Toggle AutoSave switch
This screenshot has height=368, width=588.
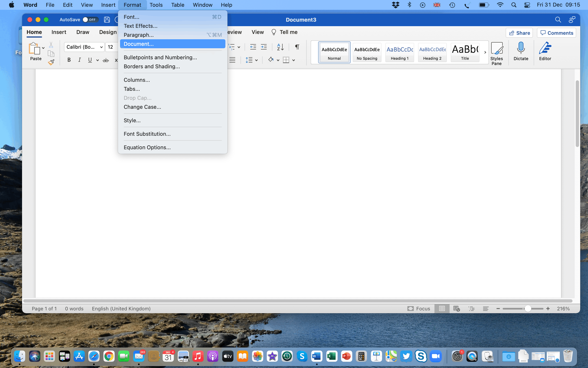90,20
